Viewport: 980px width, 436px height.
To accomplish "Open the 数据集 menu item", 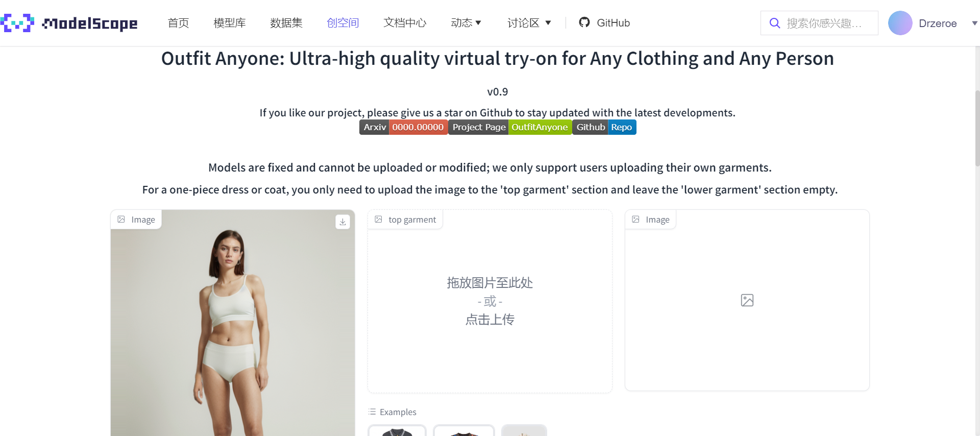I will pyautogui.click(x=286, y=23).
